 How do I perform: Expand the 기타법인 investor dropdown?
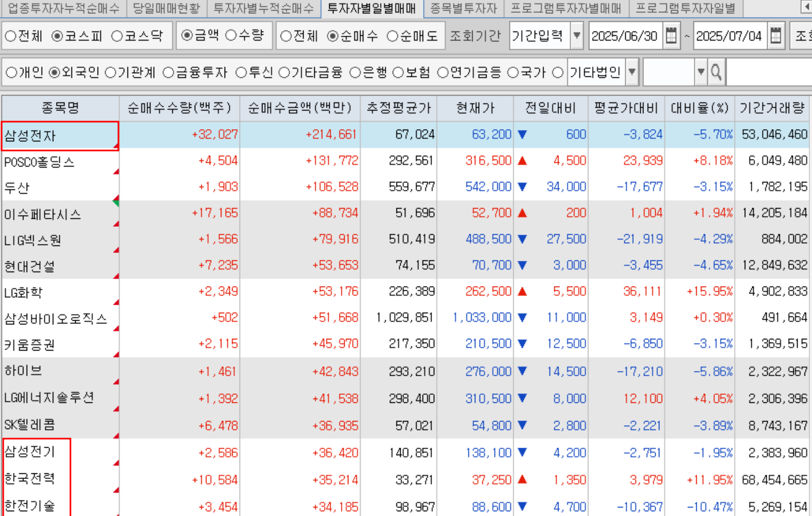632,72
